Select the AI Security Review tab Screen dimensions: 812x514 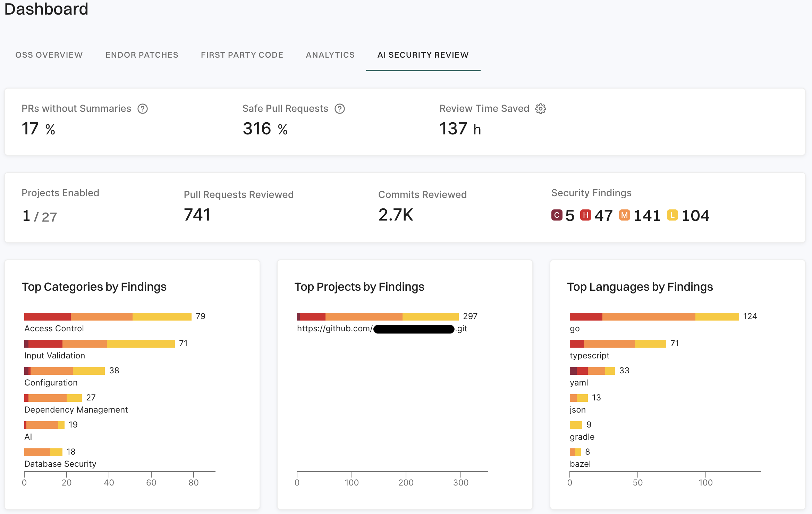tap(423, 55)
